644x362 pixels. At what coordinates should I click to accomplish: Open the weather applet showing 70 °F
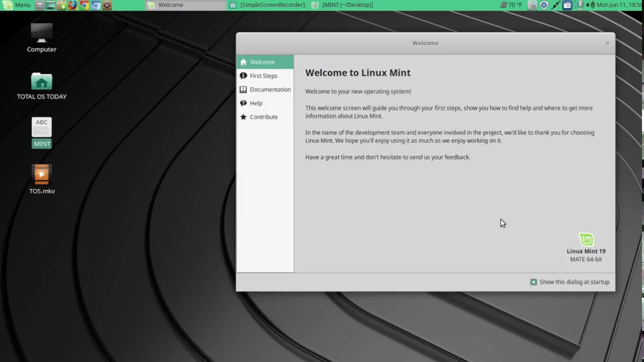(x=511, y=5)
